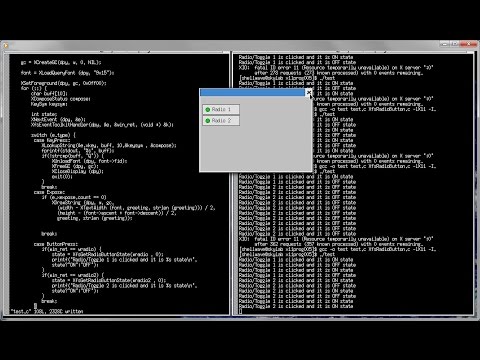
Task: Click the right terminal's vertical scrollbar
Action: pos(475,183)
